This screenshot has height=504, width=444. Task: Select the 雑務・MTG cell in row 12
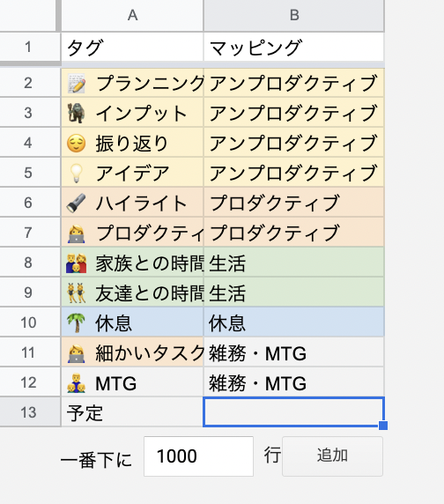(294, 382)
